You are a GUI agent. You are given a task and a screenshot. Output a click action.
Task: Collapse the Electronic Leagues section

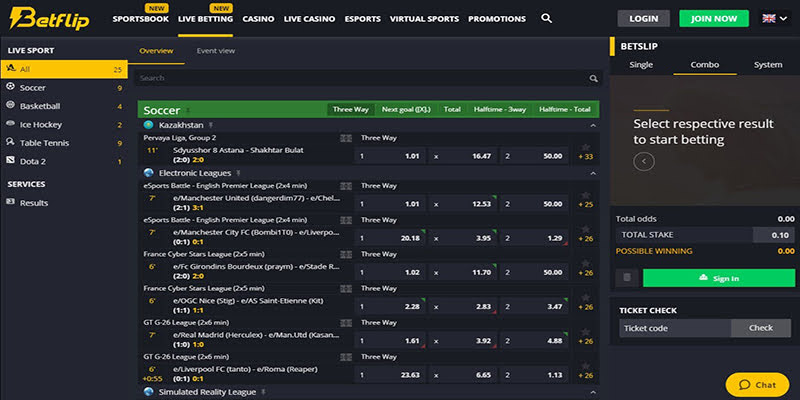pyautogui.click(x=592, y=173)
